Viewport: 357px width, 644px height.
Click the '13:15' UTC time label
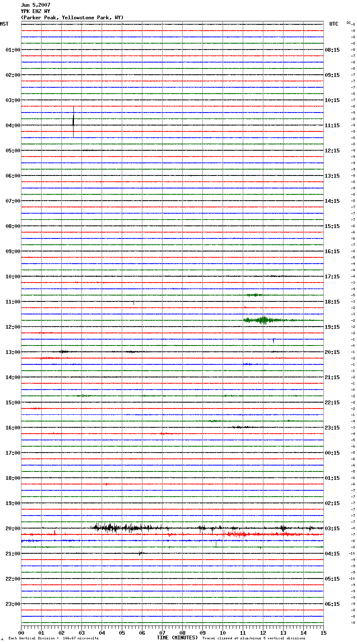pos(333,176)
